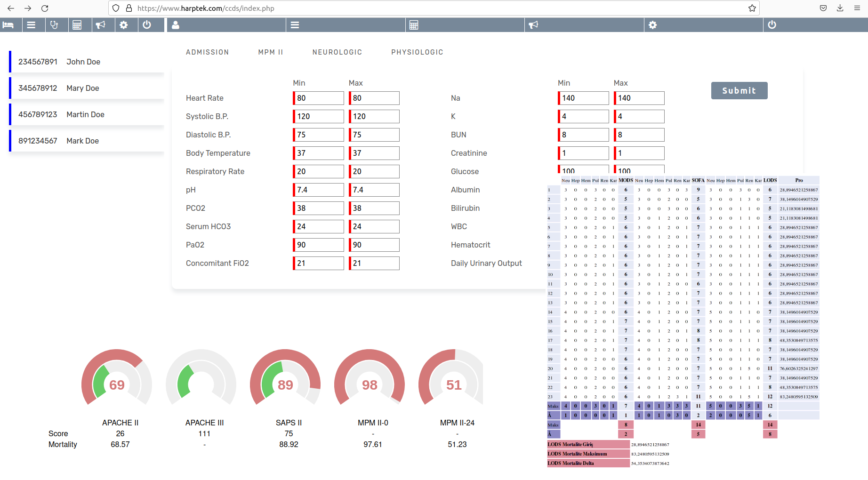This screenshot has width=868, height=480.
Task: Switch to the ADMISSION tab
Action: [208, 52]
